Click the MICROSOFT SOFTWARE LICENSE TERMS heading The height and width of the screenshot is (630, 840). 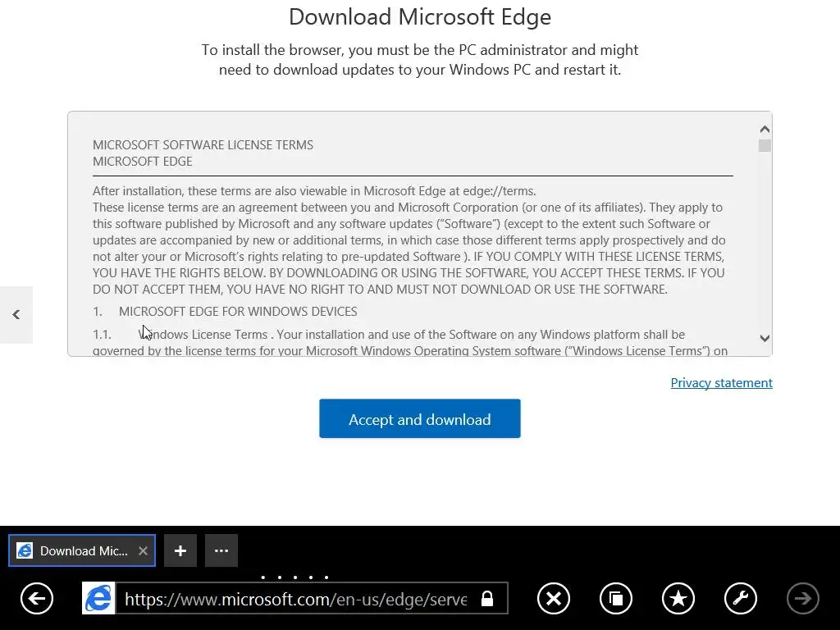pyautogui.click(x=203, y=145)
